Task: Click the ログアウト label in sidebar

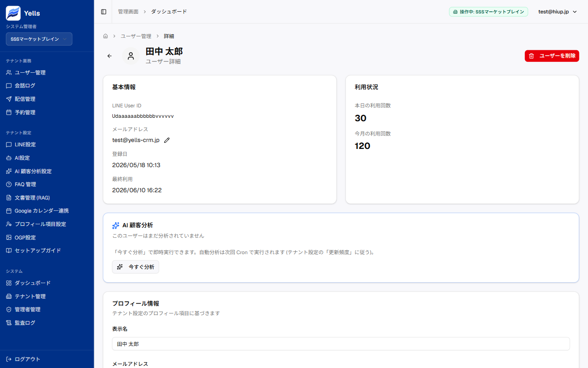Action: pyautogui.click(x=27, y=359)
